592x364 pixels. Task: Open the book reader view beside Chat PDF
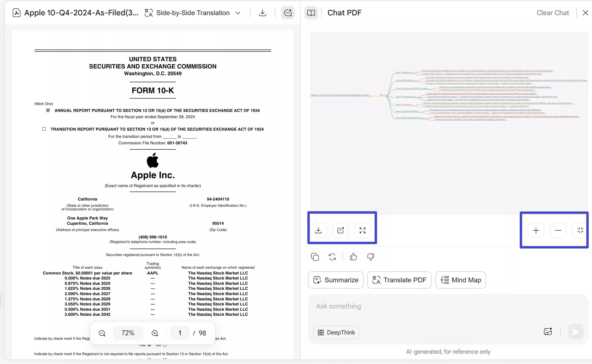pos(311,12)
